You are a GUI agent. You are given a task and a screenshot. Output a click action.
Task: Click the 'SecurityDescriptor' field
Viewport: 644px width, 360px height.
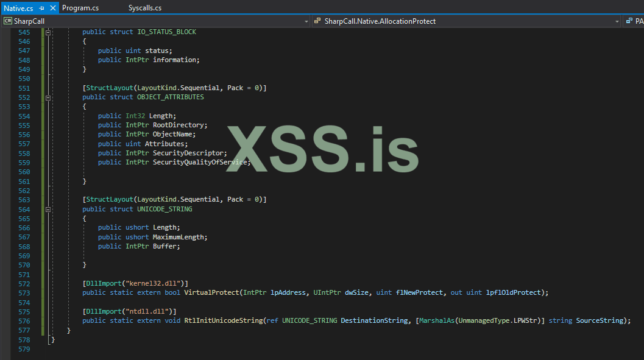(188, 153)
